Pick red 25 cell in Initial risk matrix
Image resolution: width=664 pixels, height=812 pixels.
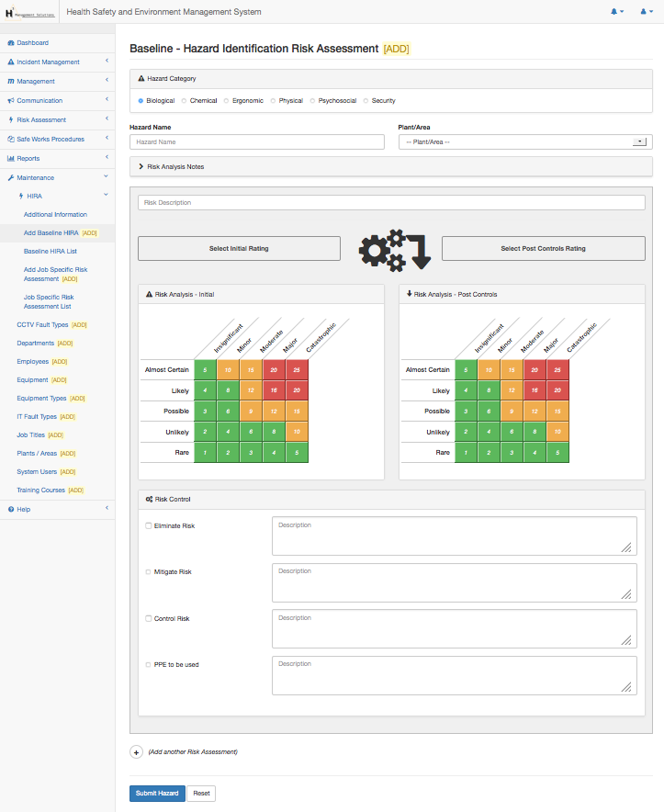point(297,370)
